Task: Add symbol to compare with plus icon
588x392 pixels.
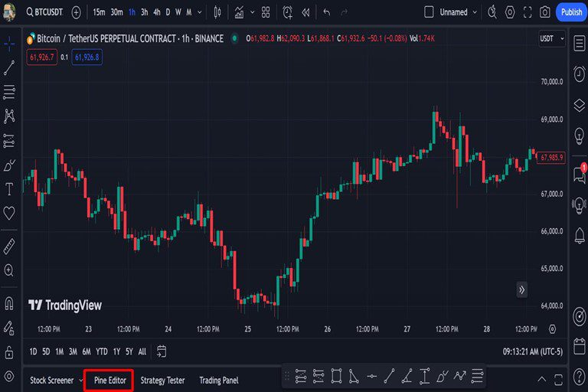Action: [76, 12]
